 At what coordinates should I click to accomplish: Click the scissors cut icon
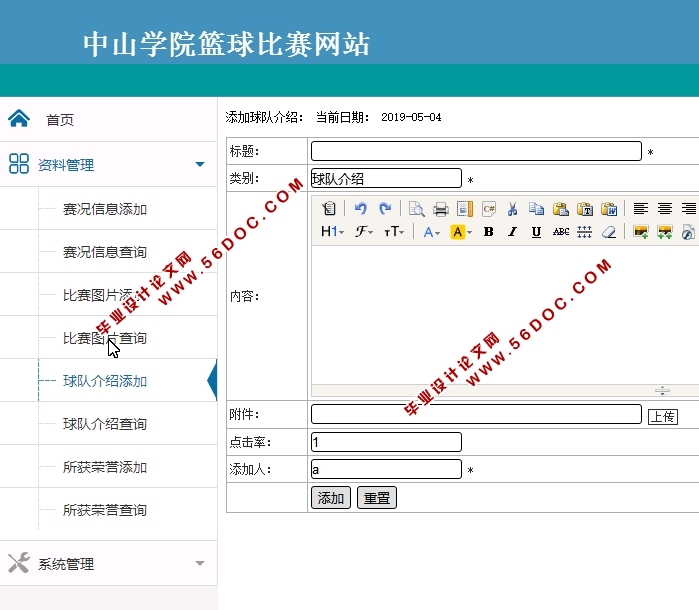(512, 208)
